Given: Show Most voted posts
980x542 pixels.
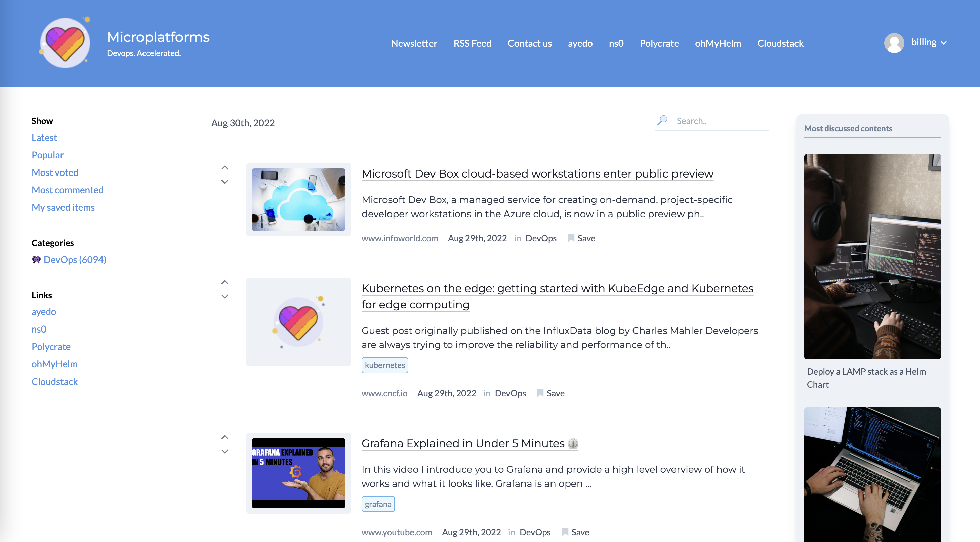Looking at the screenshot, I should [55, 172].
